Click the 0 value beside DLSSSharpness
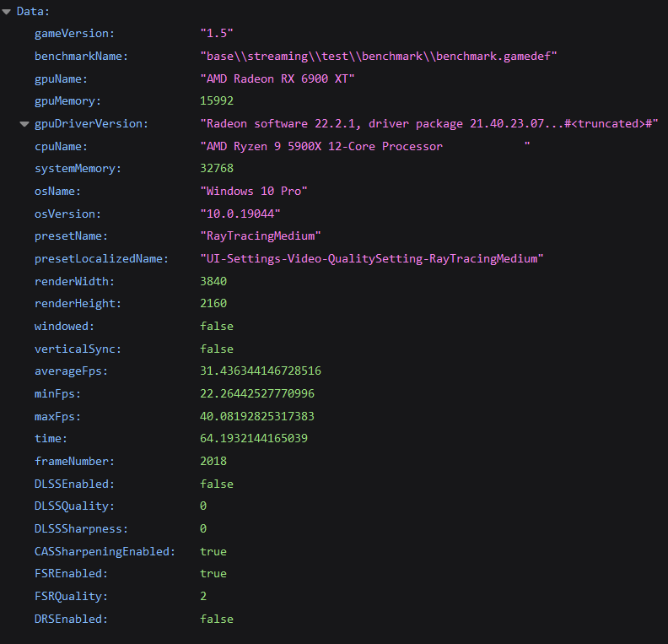Viewport: 668px width, 644px height. tap(203, 528)
